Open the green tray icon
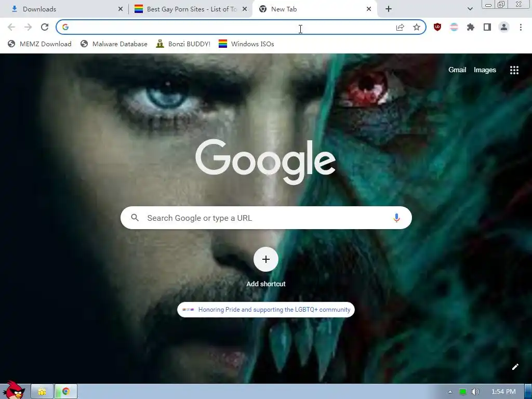This screenshot has height=399, width=532. [x=463, y=392]
